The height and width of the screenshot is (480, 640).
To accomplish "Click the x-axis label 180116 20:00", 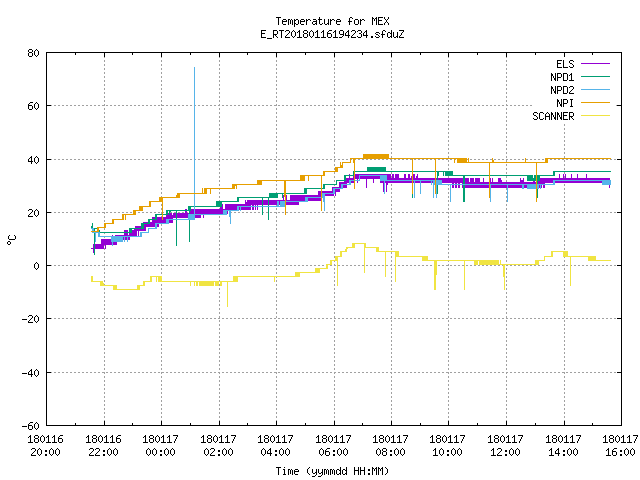I will tap(45, 446).
